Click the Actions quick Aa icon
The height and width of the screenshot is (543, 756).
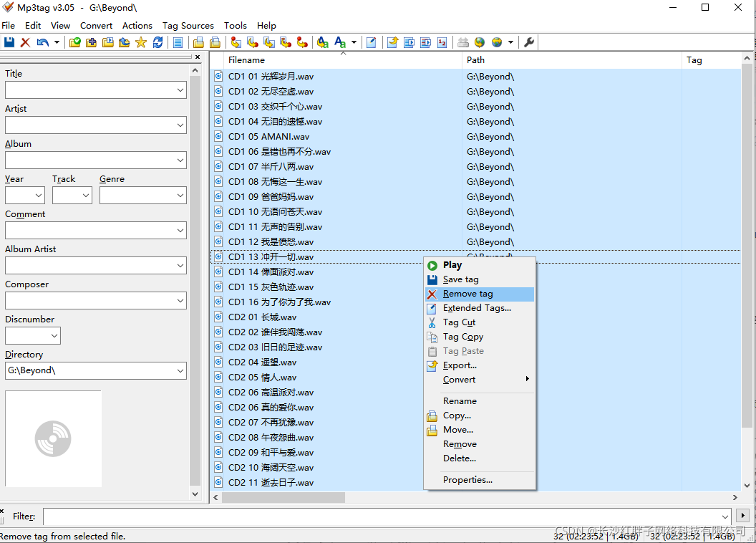[x=323, y=42]
